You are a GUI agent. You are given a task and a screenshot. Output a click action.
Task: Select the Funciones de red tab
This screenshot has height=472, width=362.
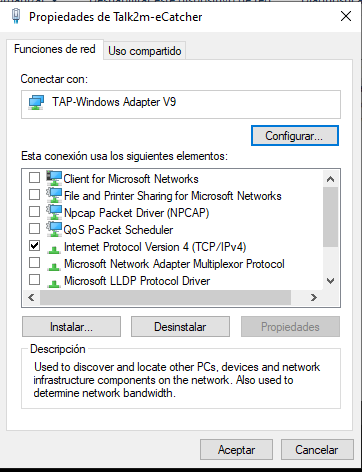click(55, 49)
